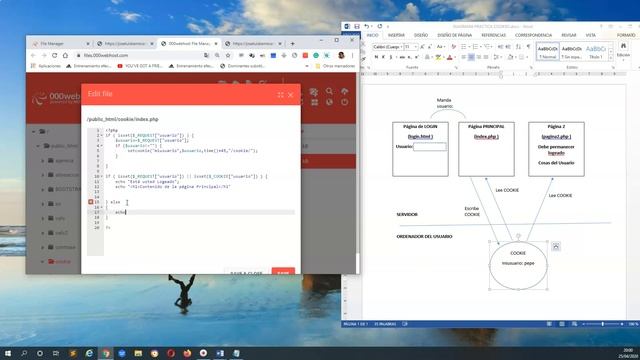Viewport: 640px width, 360px height.
Task: Open numbered list dropdown in Word
Action: click(x=480, y=47)
